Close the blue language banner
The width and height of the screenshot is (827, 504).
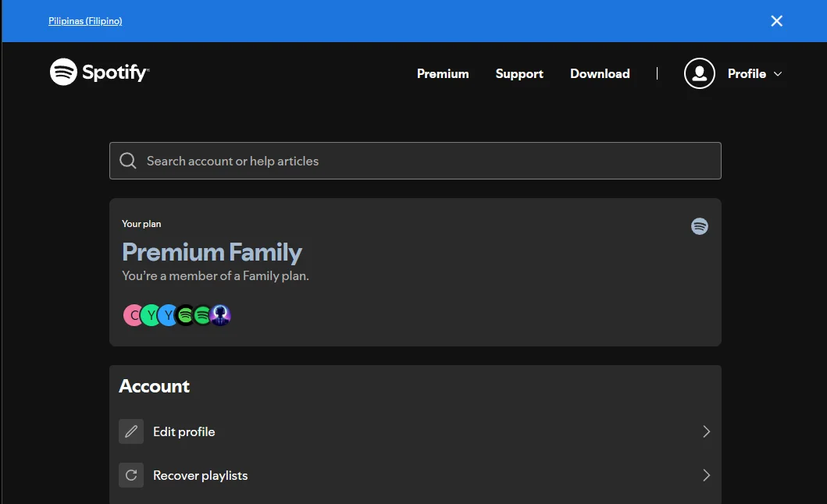(x=776, y=21)
